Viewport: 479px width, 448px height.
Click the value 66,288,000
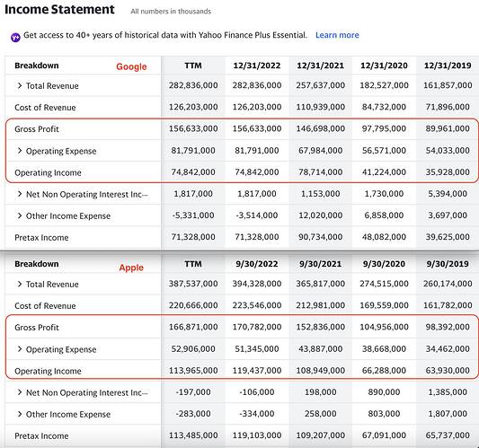point(384,371)
